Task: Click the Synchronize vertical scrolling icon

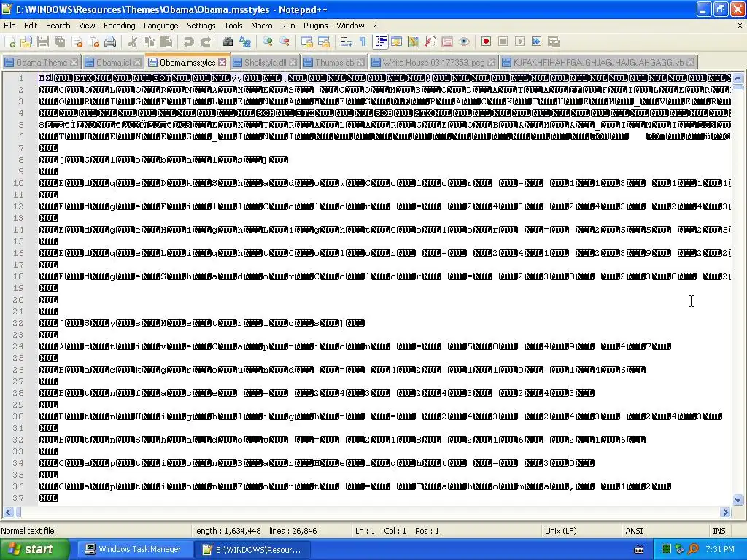Action: point(307,42)
